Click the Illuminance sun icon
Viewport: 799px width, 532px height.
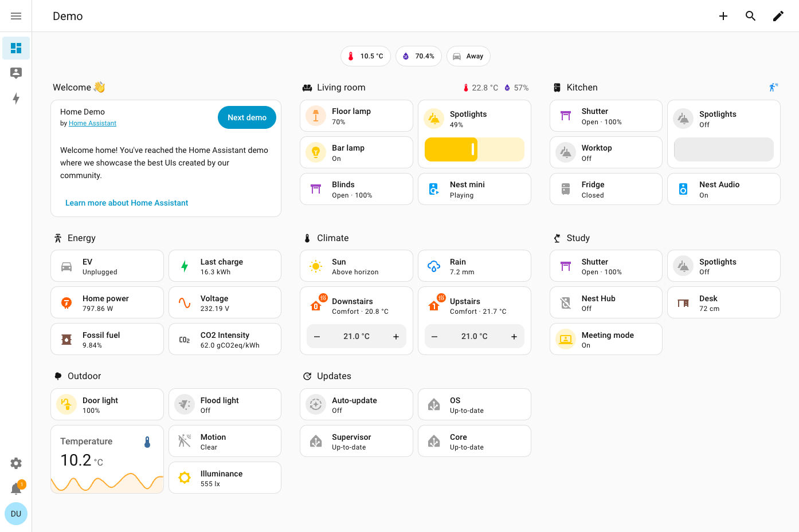[185, 478]
